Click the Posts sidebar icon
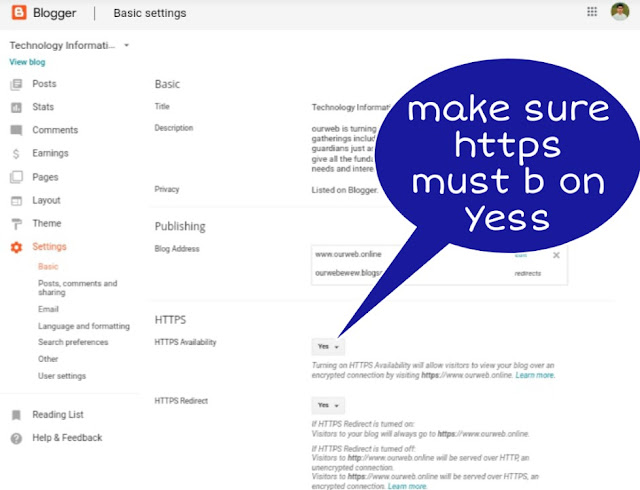Screen dimensions: 640x490 point(16,84)
